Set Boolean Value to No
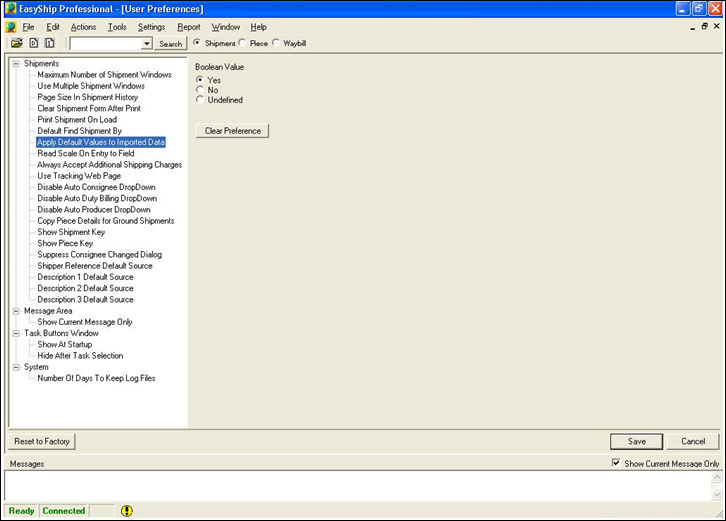This screenshot has height=521, width=726. click(x=200, y=89)
